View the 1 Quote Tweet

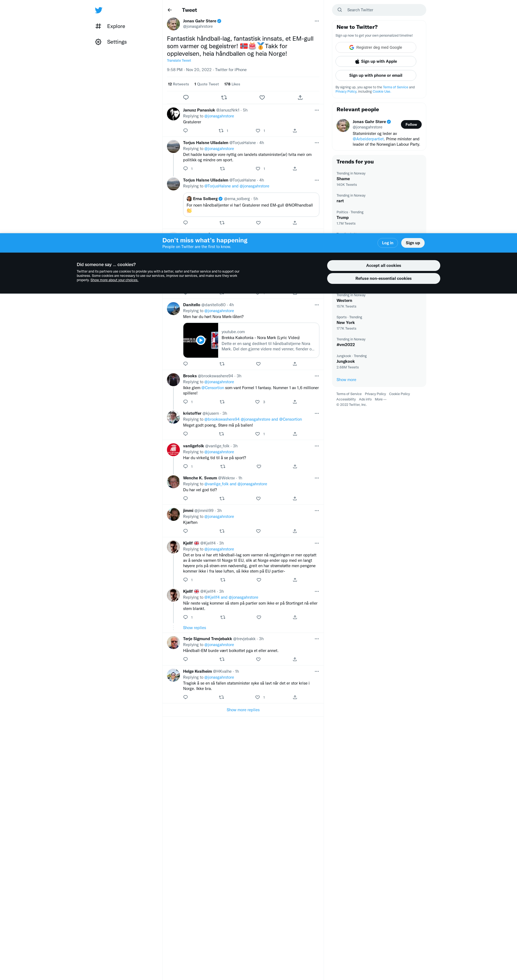point(207,84)
